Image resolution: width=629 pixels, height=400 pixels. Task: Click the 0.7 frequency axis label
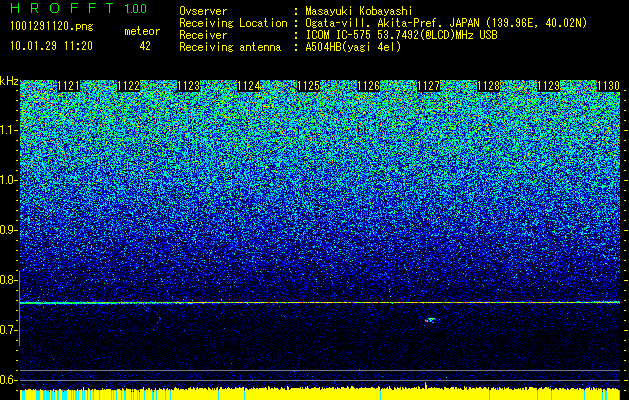pos(9,330)
